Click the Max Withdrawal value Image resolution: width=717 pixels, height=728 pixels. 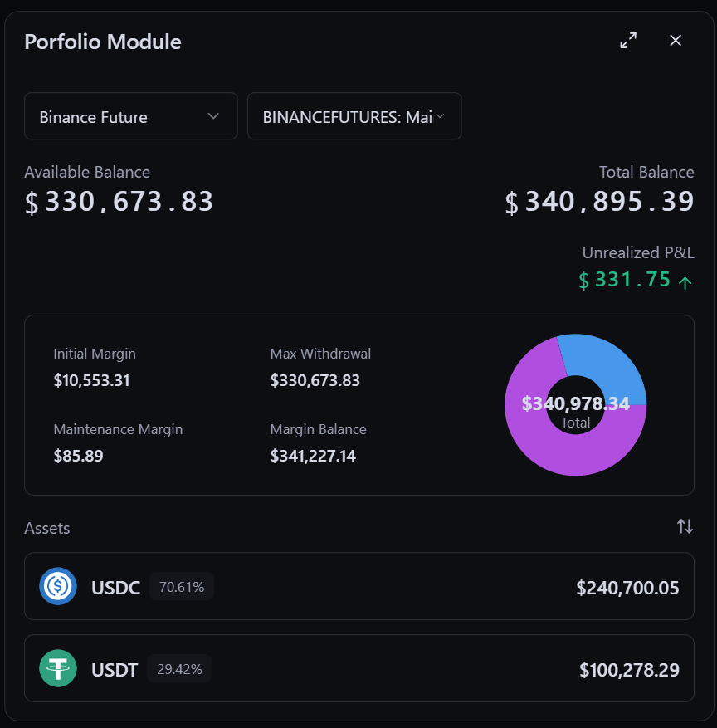tap(313, 381)
